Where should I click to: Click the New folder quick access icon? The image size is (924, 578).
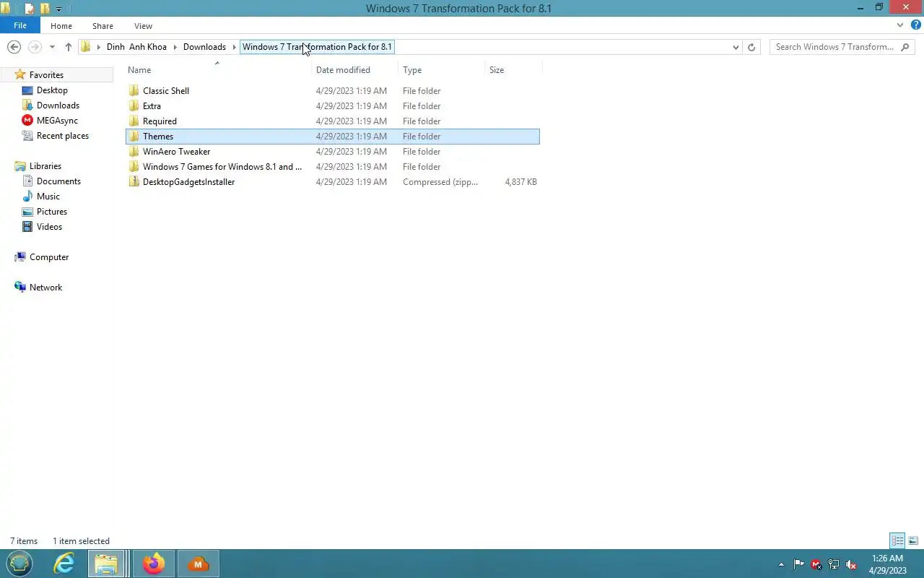(45, 9)
